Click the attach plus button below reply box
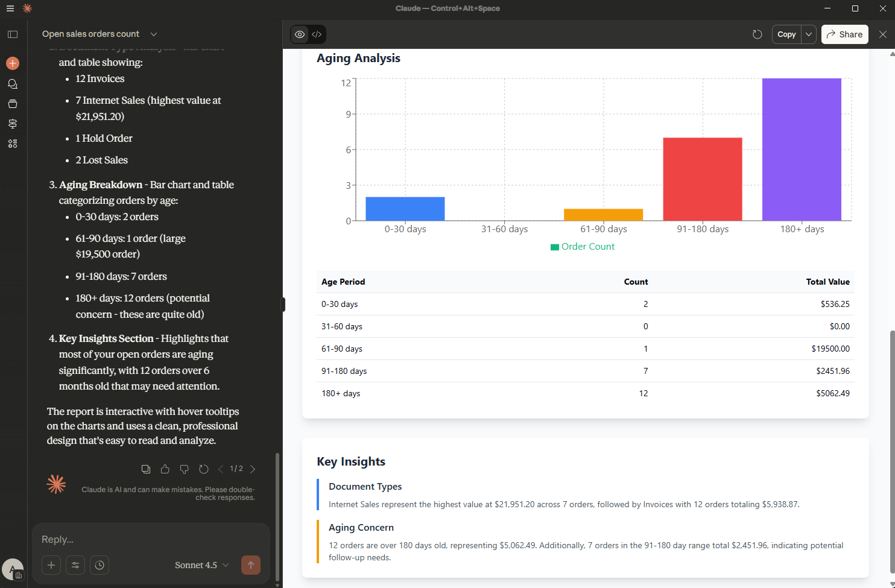This screenshot has height=588, width=895. point(51,565)
